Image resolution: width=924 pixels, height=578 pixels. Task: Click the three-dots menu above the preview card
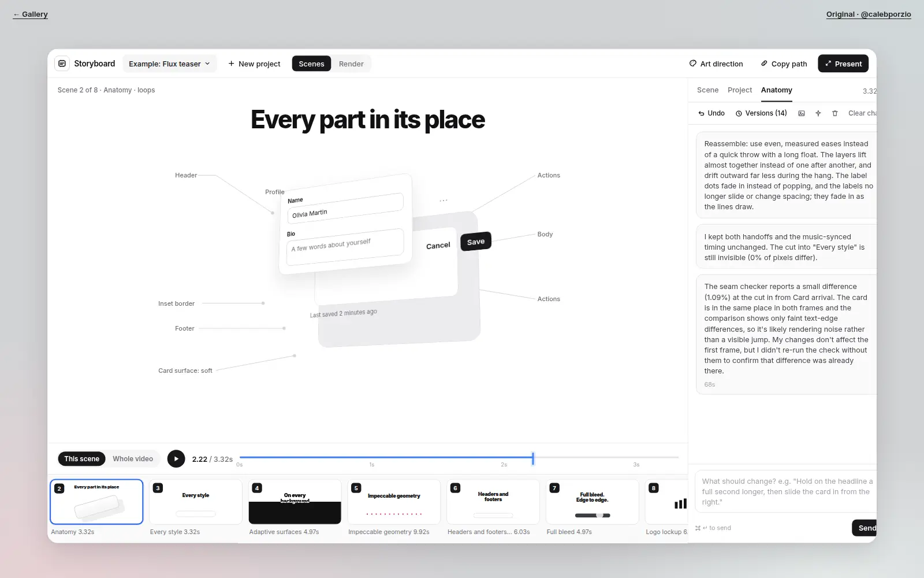pos(444,201)
